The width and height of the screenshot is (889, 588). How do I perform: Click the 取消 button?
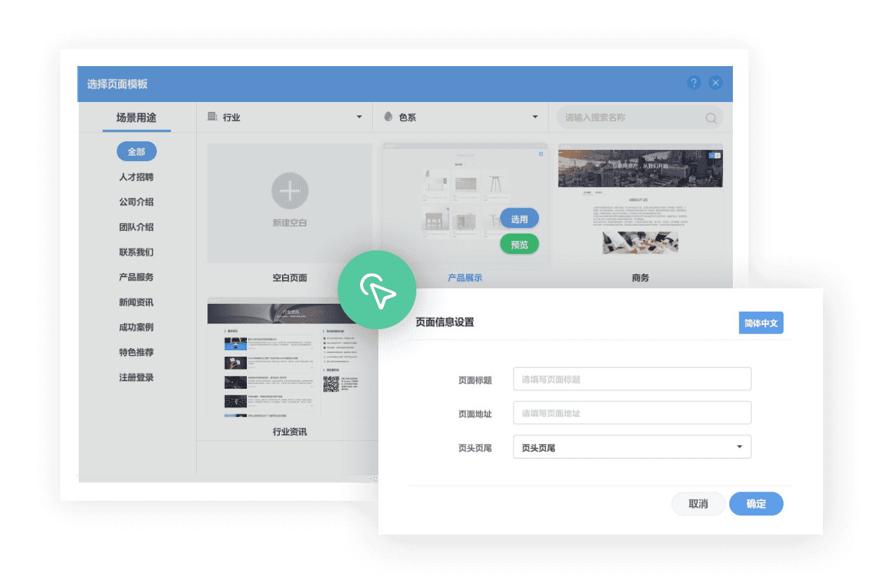click(x=698, y=504)
